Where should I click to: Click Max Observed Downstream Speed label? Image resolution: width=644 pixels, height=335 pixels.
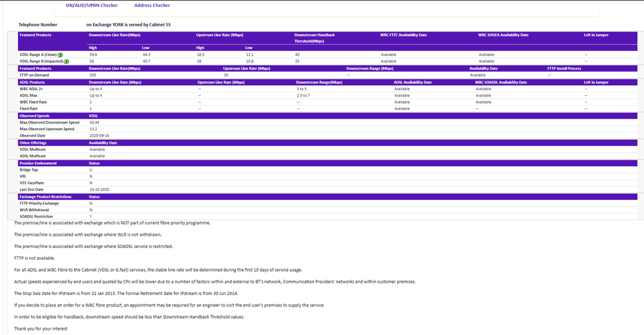coord(49,122)
